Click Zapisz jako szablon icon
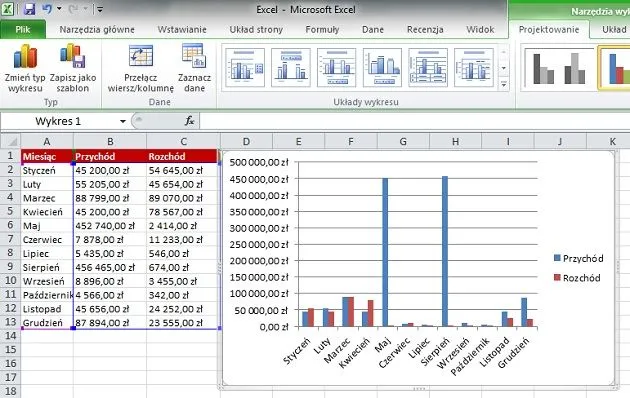 click(73, 56)
